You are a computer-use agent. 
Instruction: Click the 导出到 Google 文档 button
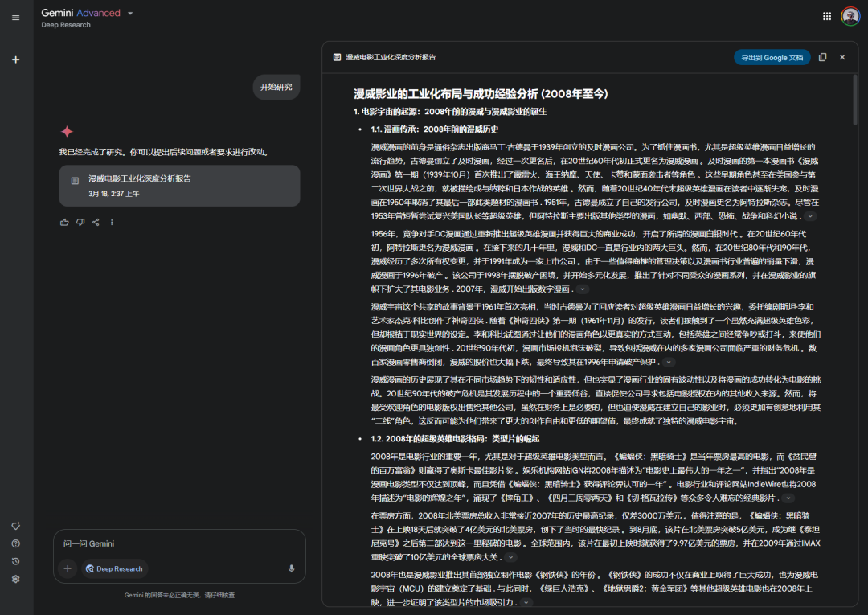pyautogui.click(x=772, y=58)
